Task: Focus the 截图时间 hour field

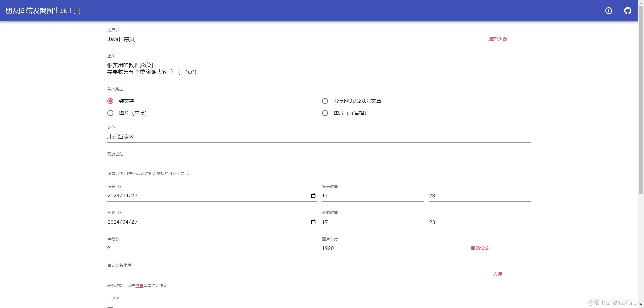Action: point(373,222)
